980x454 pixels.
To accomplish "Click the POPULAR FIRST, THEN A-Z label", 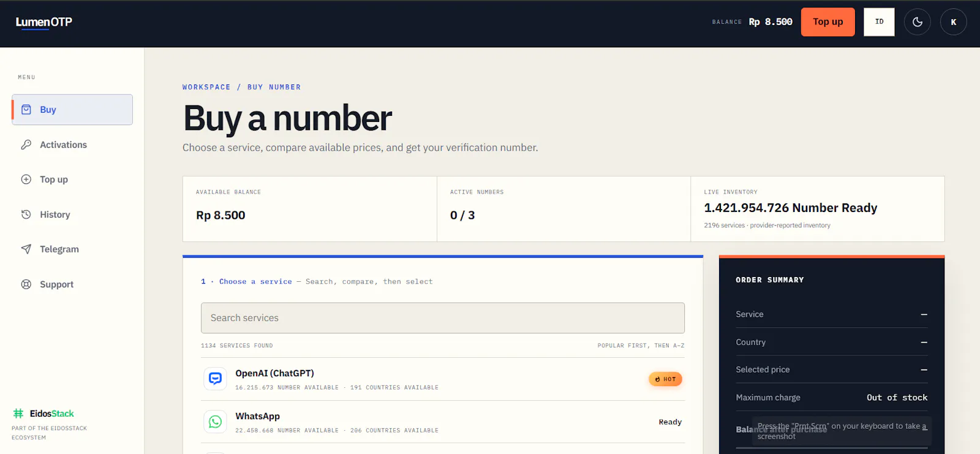I will point(641,346).
